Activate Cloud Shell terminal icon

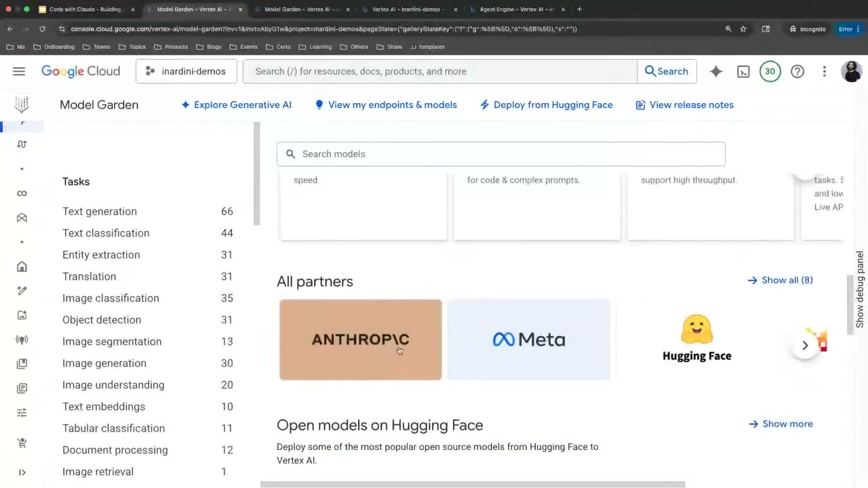[743, 71]
